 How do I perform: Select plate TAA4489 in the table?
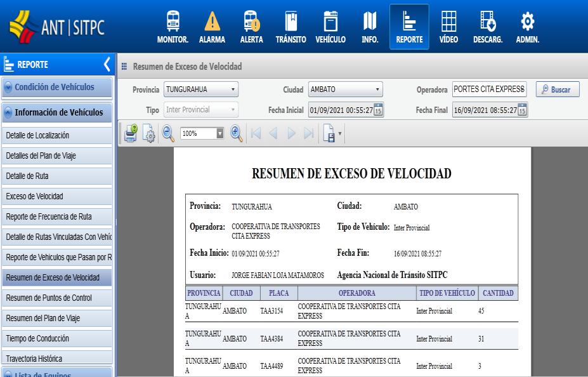(x=272, y=366)
